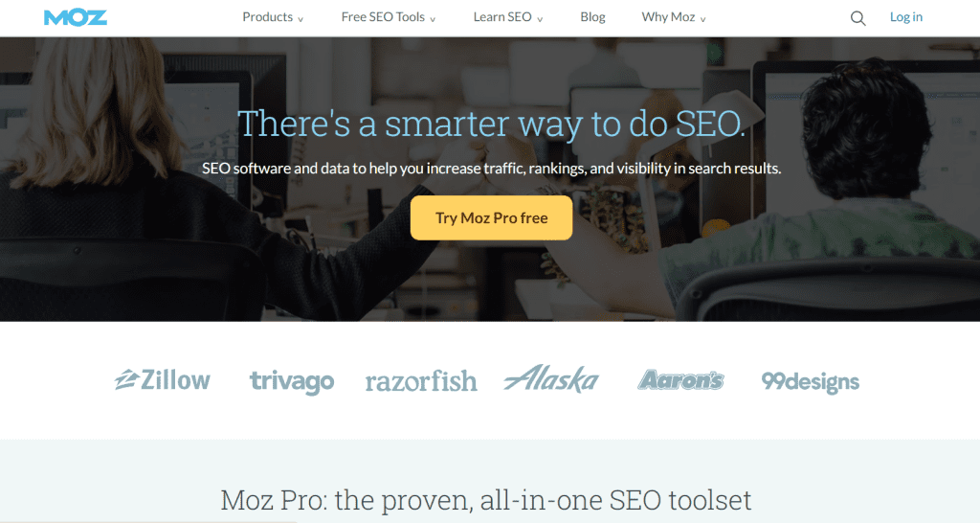Expand the Learn SEO dropdown arrow
The height and width of the screenshot is (523, 980).
coord(540,19)
